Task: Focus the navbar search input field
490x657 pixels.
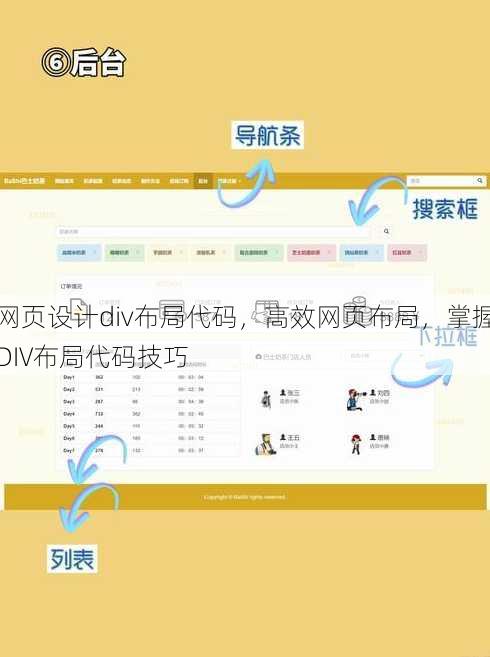Action: coord(440,181)
